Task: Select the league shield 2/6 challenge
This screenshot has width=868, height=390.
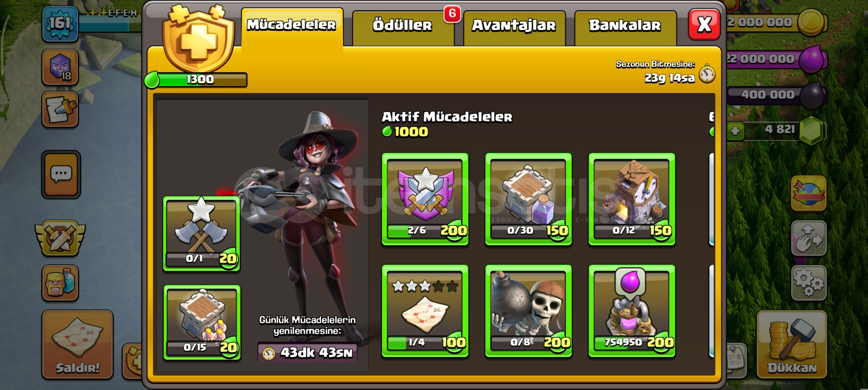Action: 425,199
